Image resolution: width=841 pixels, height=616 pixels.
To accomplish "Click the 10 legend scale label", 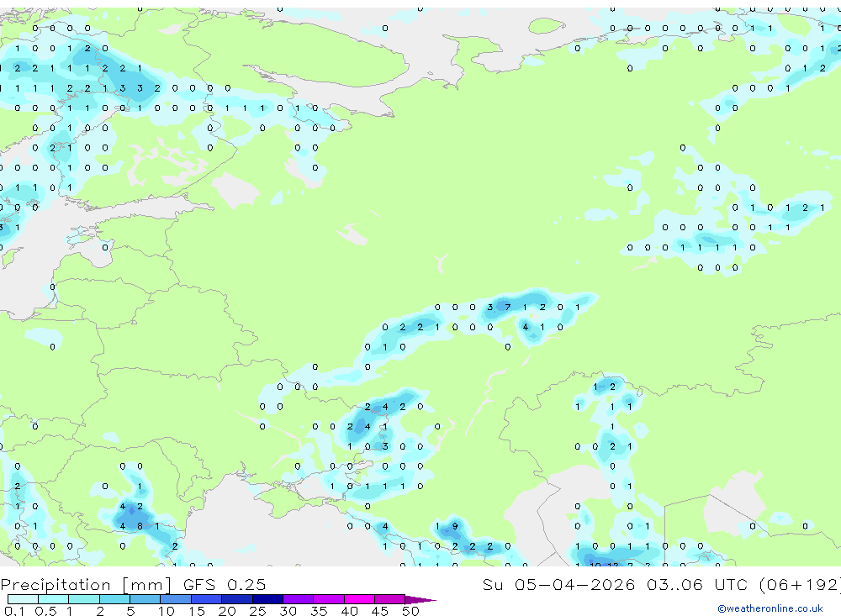I will tap(167, 611).
